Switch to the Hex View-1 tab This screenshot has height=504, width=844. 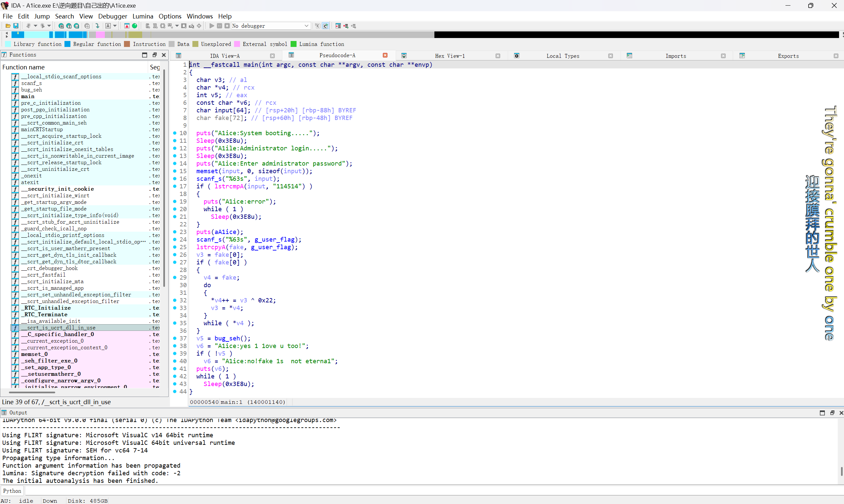(x=450, y=56)
